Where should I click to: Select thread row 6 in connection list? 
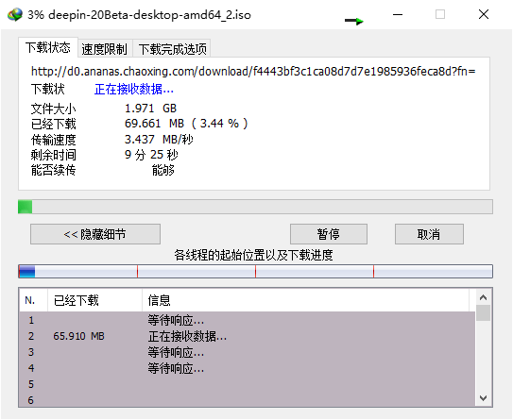click(x=247, y=399)
